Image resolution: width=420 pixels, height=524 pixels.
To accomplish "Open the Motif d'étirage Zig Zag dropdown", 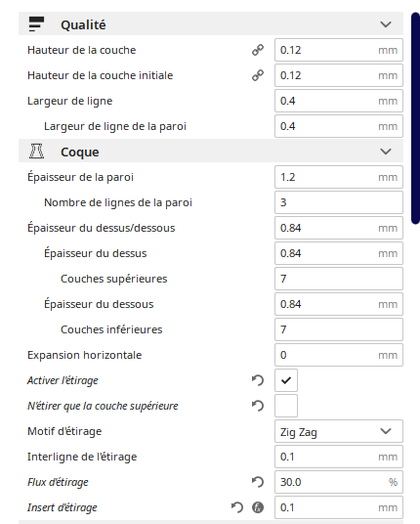I will click(339, 431).
